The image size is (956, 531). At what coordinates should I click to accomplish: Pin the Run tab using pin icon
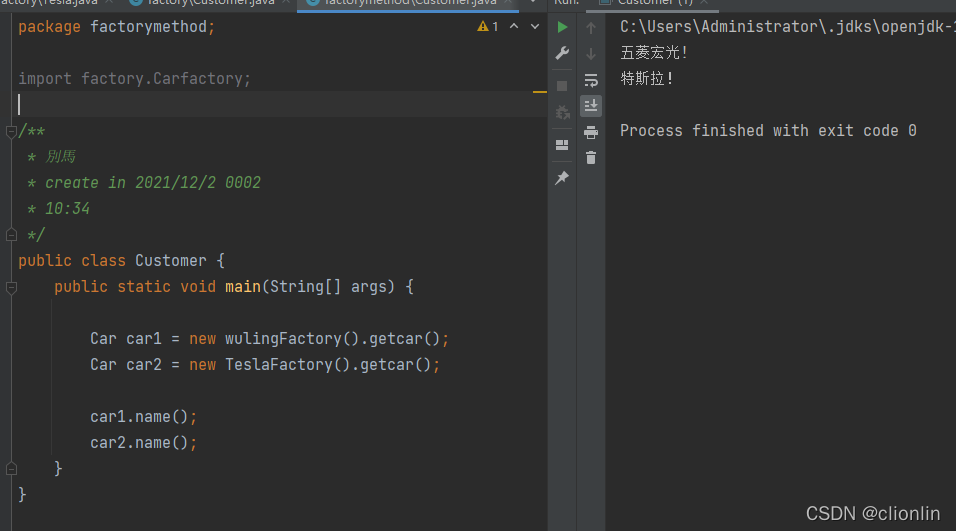point(562,177)
